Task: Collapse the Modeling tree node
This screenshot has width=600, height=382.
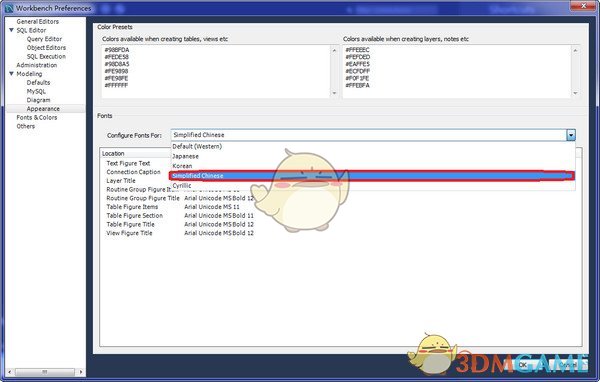Action: click(11, 73)
